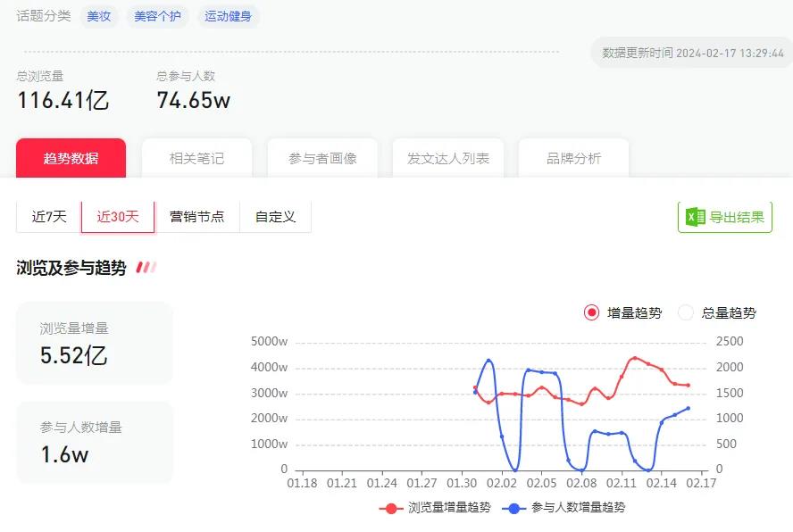Switch to the 相关笔记 tab
Screen dimensions: 793x532
click(x=196, y=158)
